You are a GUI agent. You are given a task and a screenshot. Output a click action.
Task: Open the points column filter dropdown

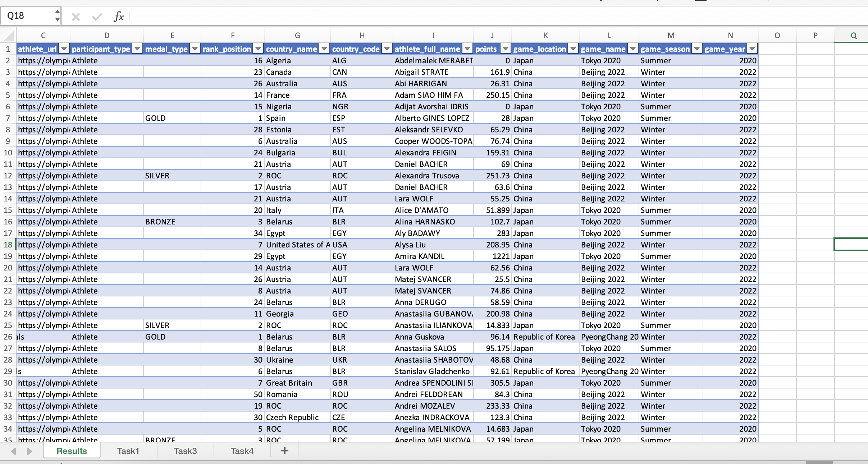506,49
